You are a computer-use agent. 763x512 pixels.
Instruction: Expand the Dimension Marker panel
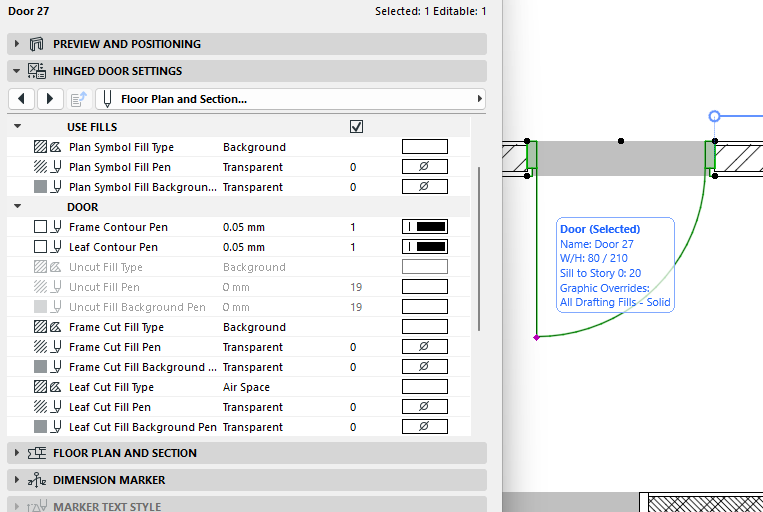pyautogui.click(x=17, y=479)
